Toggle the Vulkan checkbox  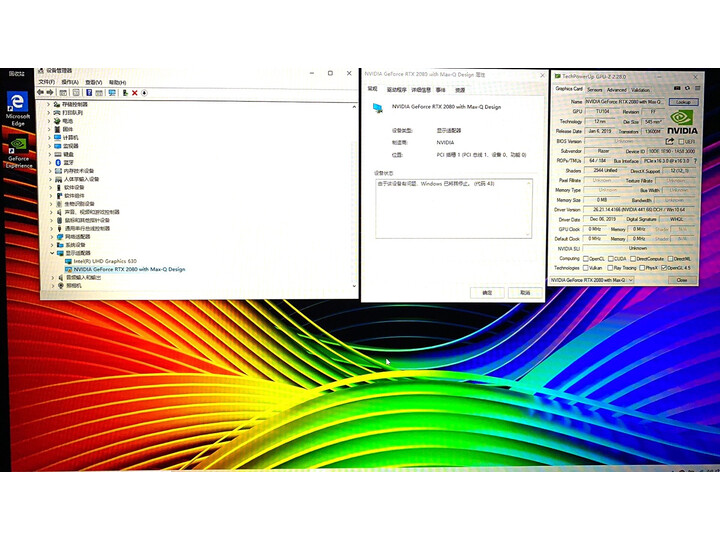tap(586, 268)
